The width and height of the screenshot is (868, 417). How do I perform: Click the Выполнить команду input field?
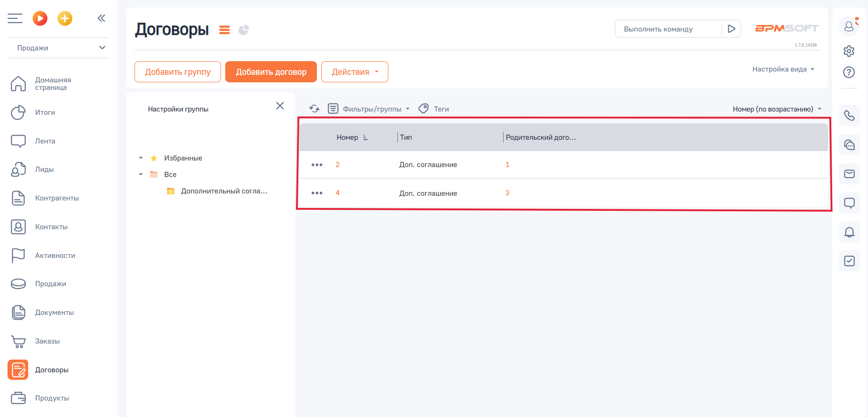668,29
